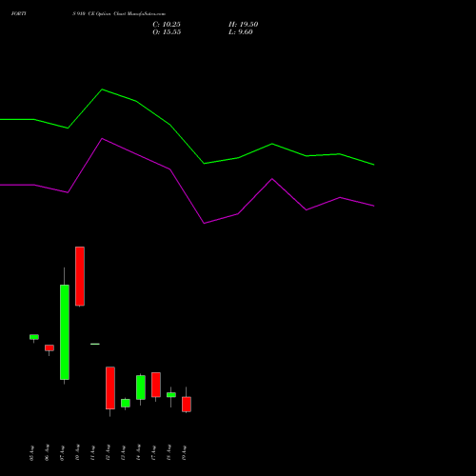Select the small green candle for 18 Aug
Screen dimensions: 476x476
[x=171, y=395]
